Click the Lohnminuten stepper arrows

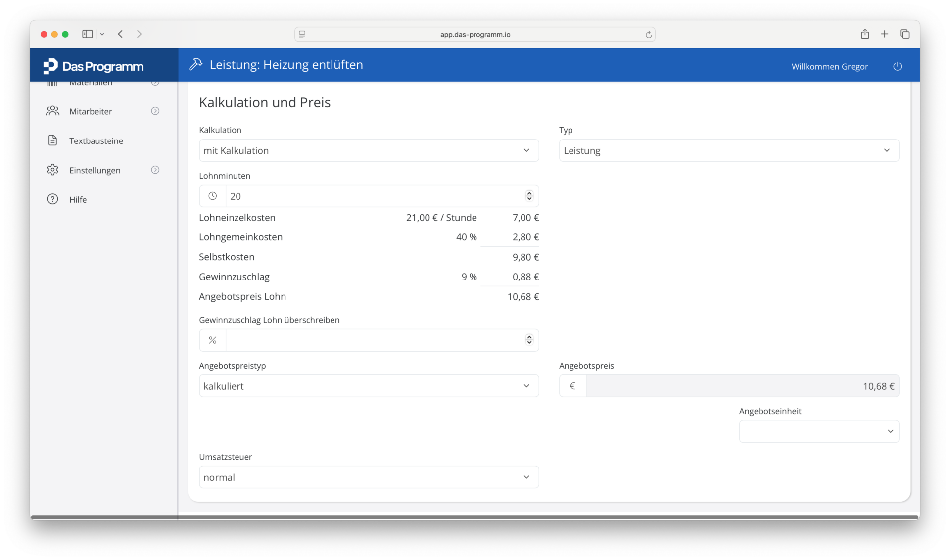coord(529,196)
